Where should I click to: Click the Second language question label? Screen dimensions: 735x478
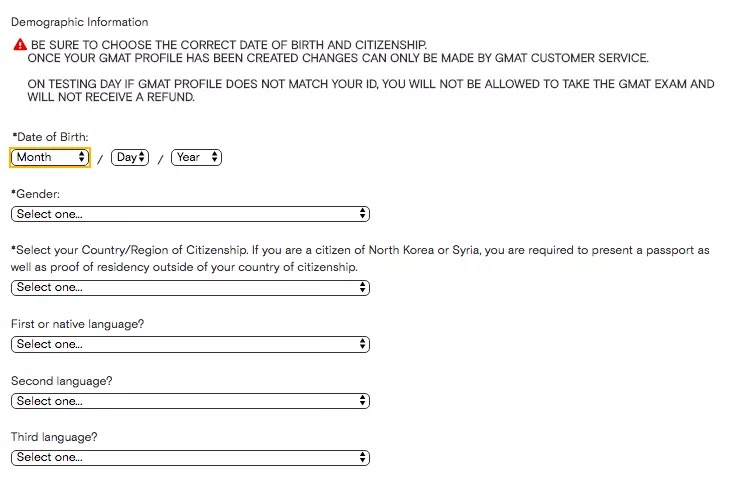tap(62, 381)
